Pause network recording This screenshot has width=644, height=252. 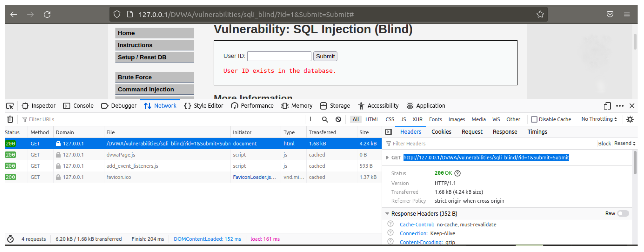(x=312, y=119)
